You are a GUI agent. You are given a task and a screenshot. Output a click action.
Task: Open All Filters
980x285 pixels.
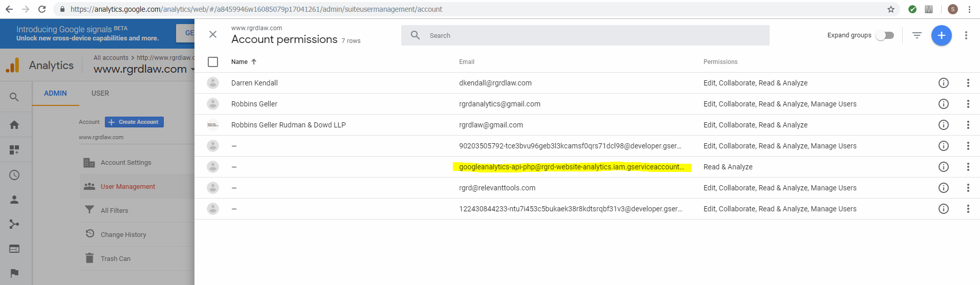coord(115,210)
